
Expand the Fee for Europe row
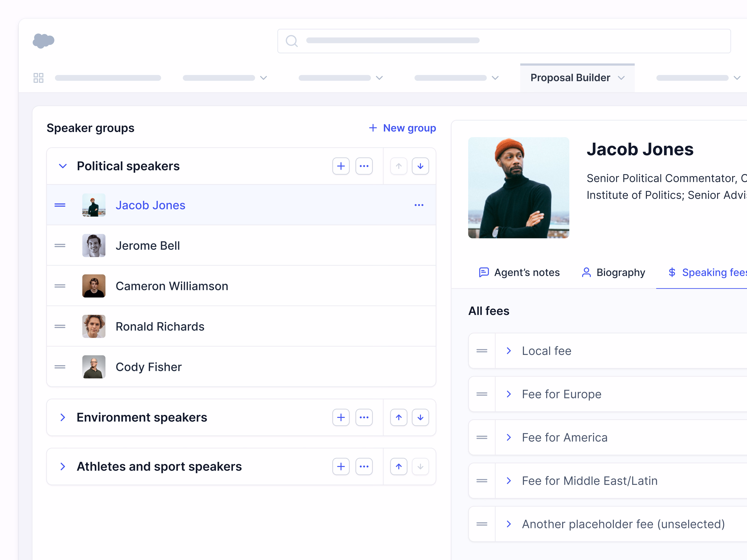pos(509,394)
